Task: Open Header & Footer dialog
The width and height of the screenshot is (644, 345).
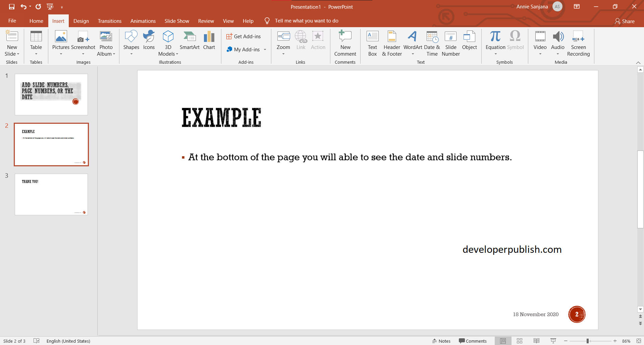Action: (x=391, y=43)
